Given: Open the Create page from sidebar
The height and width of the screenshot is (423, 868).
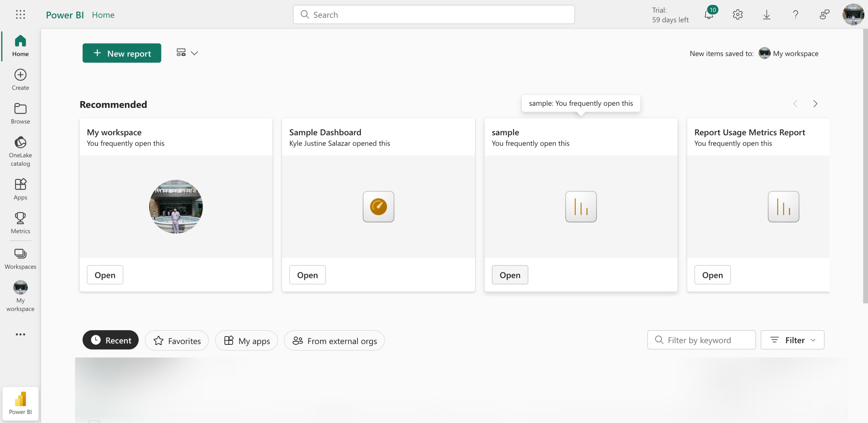Looking at the screenshot, I should tap(20, 80).
